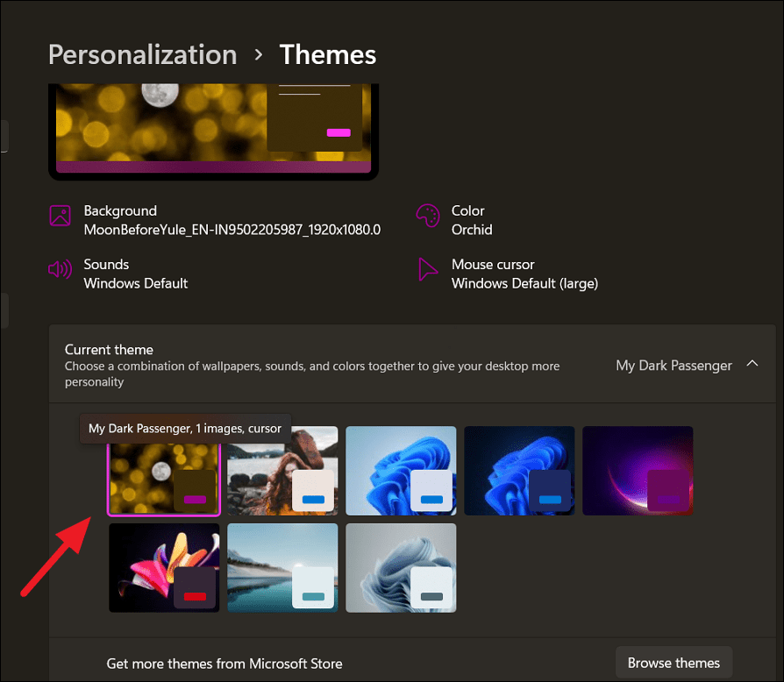Click the Mouse cursor arrow icon
Viewport: 784px width, 682px height.
pyautogui.click(x=427, y=270)
